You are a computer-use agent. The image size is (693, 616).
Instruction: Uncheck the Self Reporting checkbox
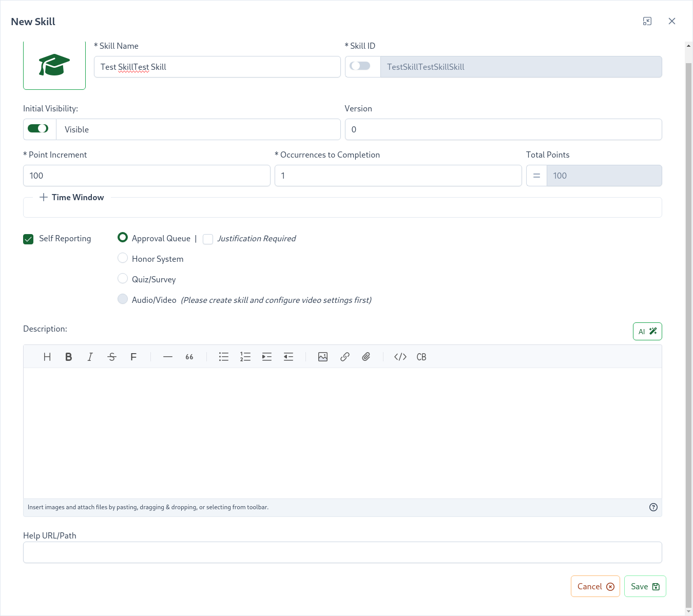point(28,239)
